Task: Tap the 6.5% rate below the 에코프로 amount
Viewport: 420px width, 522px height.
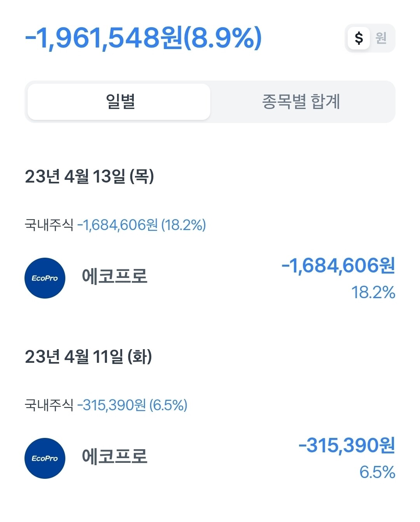Action: click(x=377, y=472)
